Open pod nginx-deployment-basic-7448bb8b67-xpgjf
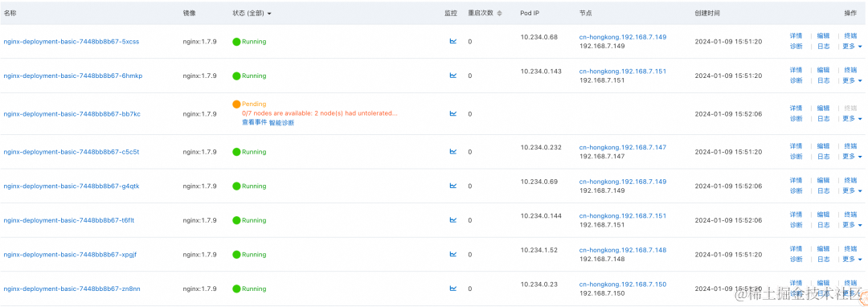This screenshot has height=307, width=868. tap(70, 255)
